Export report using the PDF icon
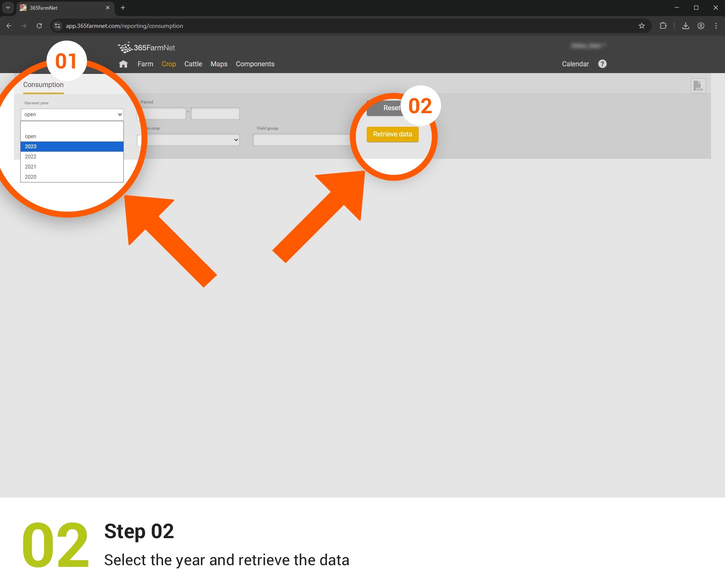The width and height of the screenshot is (725, 588). [x=698, y=86]
